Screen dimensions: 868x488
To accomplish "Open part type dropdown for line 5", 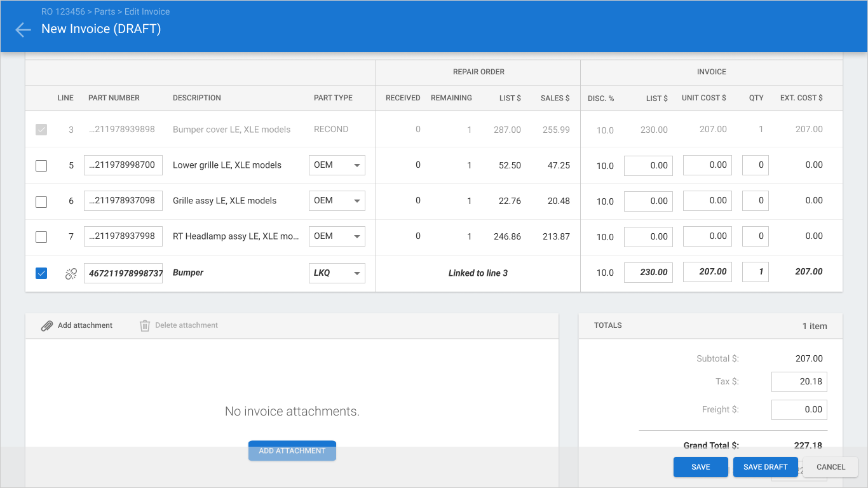I will (337, 165).
